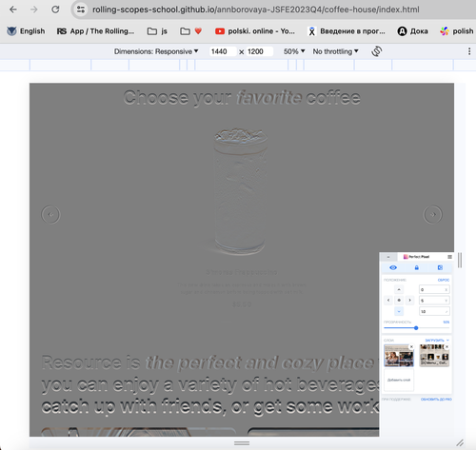This screenshot has width=476, height=450.
Task: Click the opacity slider handle
Action: [416, 328]
